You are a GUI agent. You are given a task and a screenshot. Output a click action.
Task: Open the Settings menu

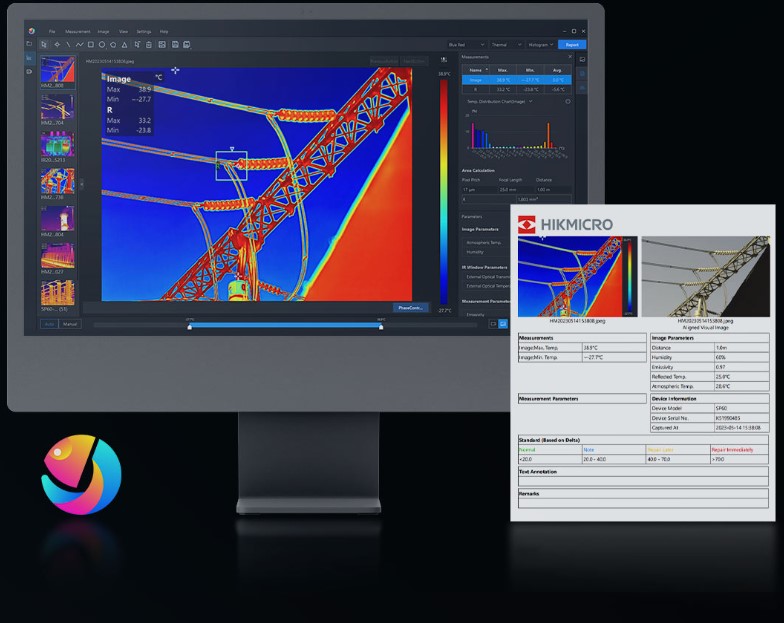pos(144,31)
